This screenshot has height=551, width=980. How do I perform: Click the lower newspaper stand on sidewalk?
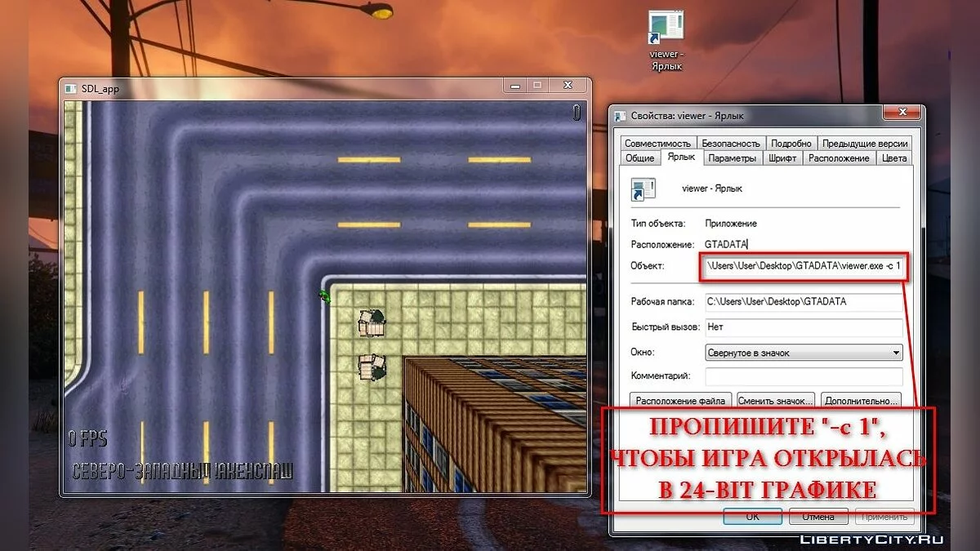[x=372, y=367]
